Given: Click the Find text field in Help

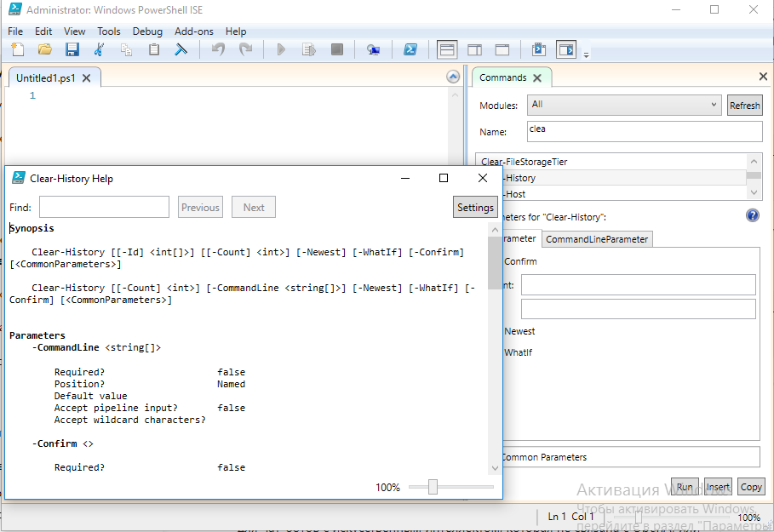Looking at the screenshot, I should coord(104,207).
